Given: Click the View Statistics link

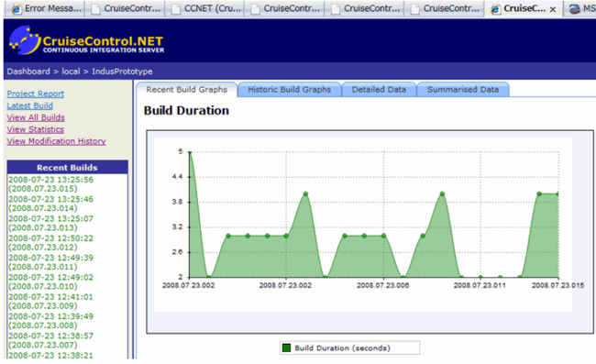Looking at the screenshot, I should [x=36, y=129].
